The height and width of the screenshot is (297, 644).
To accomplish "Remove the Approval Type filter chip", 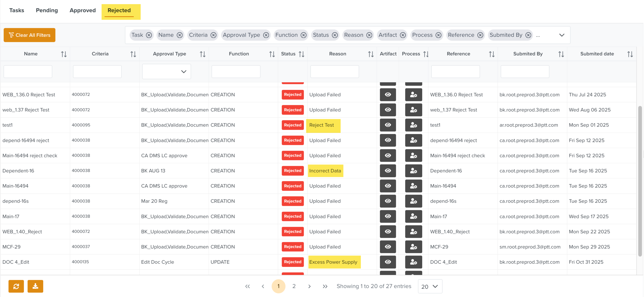I will pos(266,35).
